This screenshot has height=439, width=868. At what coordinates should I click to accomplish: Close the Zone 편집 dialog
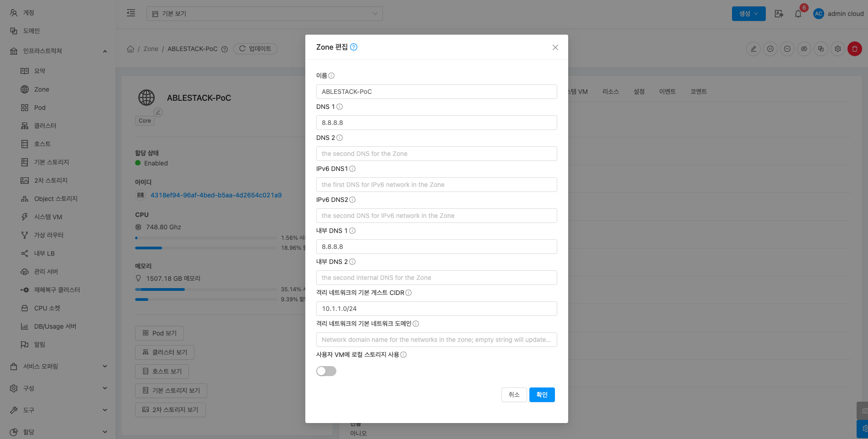[555, 47]
